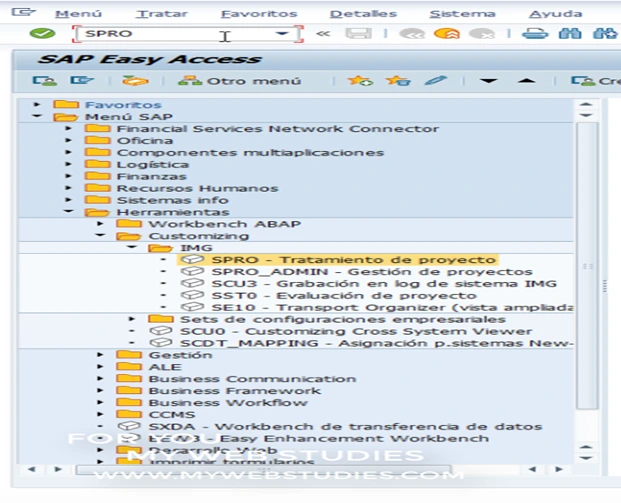
Task: Click the Move favorite down arrow icon
Action: 489,81
